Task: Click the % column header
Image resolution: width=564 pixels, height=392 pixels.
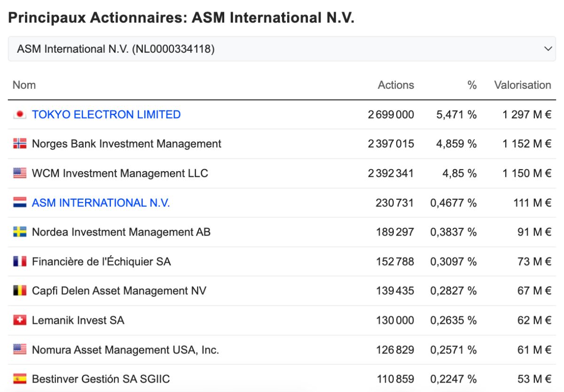Action: pyautogui.click(x=472, y=85)
